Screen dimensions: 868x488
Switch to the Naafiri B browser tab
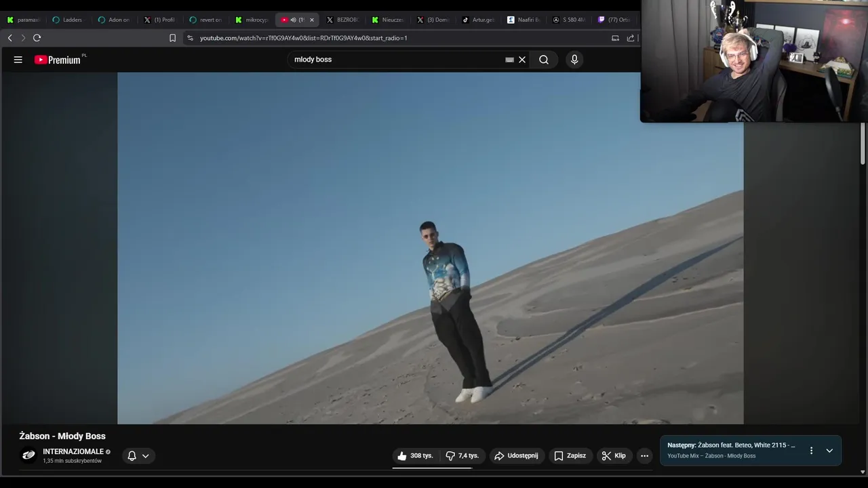[x=524, y=20]
